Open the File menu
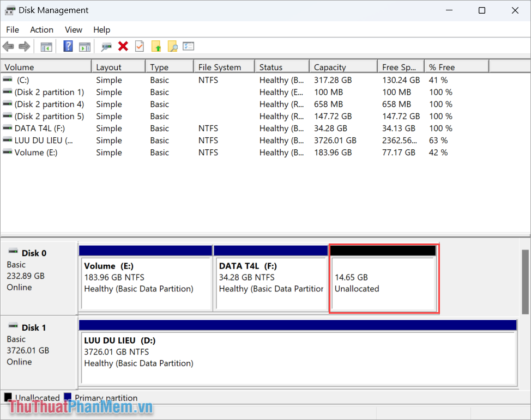This screenshot has height=420, width=531. pyautogui.click(x=12, y=29)
